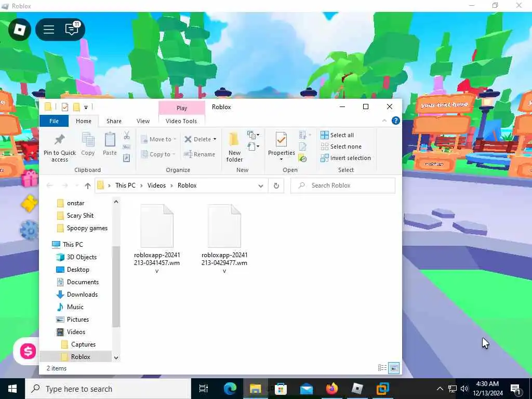The image size is (532, 399).
Task: Click the blue gear settings icon in game
Action: click(29, 230)
